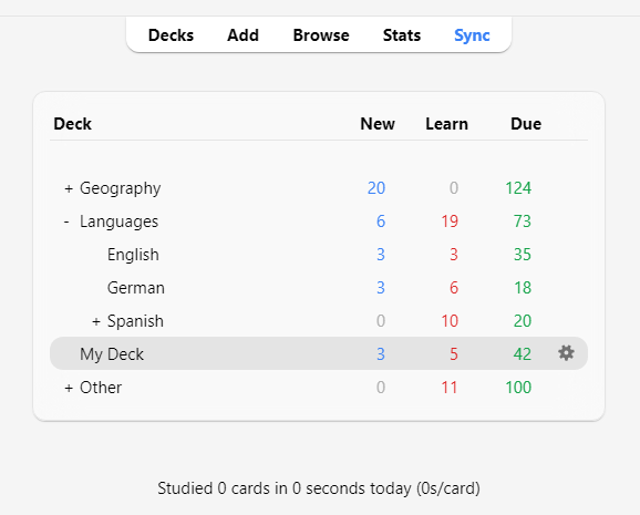Click Spanish's learn count 10
640x515 pixels.
pyautogui.click(x=449, y=321)
